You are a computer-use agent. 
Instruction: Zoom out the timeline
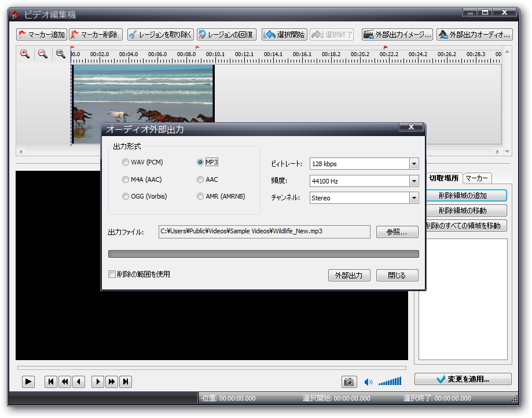(43, 54)
